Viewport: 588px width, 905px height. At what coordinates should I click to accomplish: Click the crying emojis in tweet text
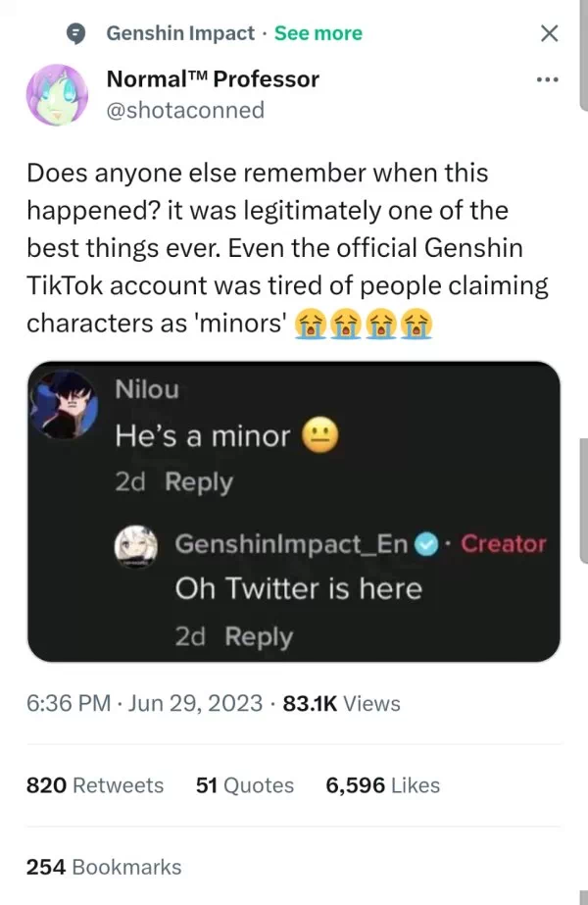[x=365, y=323]
